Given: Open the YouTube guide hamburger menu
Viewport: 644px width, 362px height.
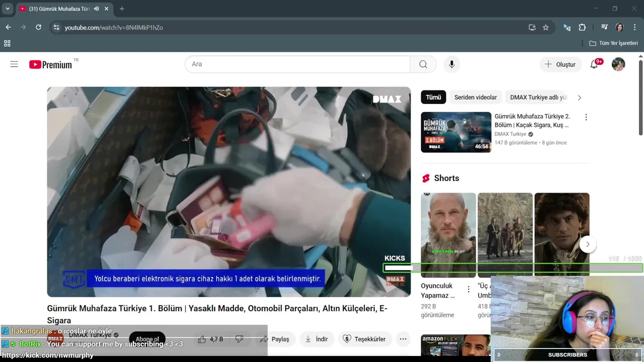Looking at the screenshot, I should click(14, 64).
